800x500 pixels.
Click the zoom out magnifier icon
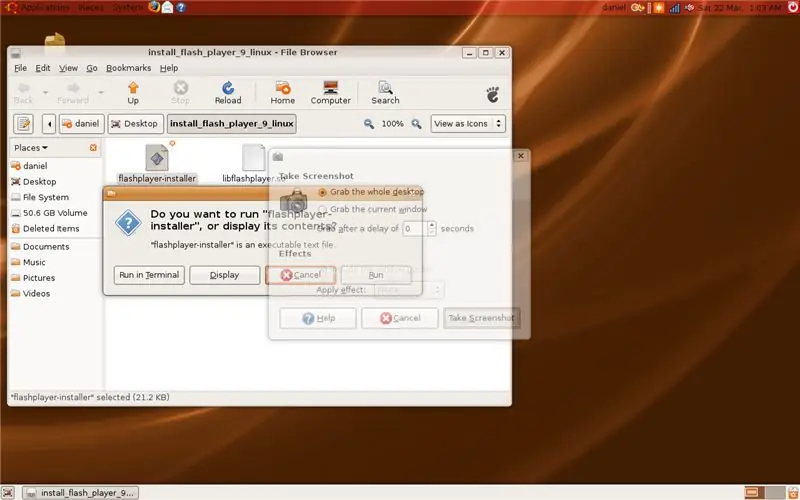click(x=368, y=123)
